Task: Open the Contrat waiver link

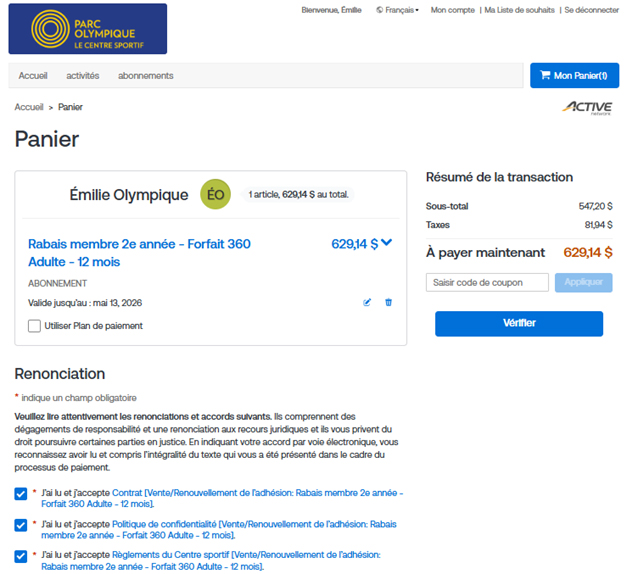Action: coord(126,493)
